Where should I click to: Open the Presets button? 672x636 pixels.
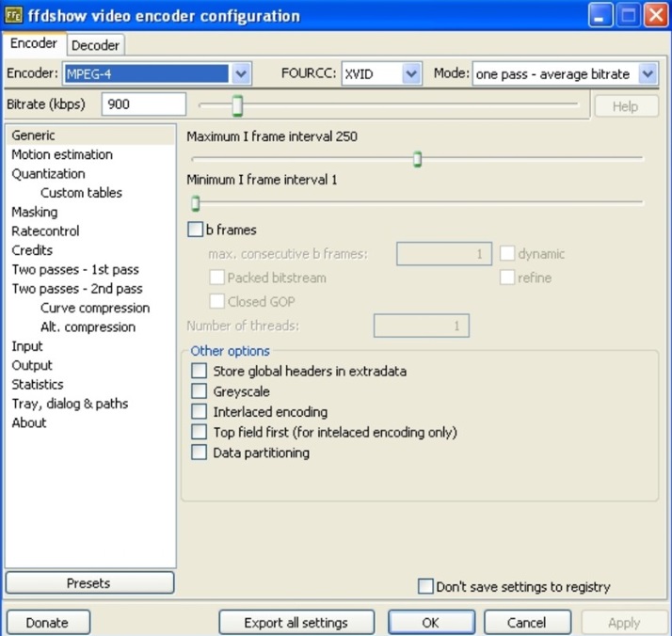(x=89, y=583)
